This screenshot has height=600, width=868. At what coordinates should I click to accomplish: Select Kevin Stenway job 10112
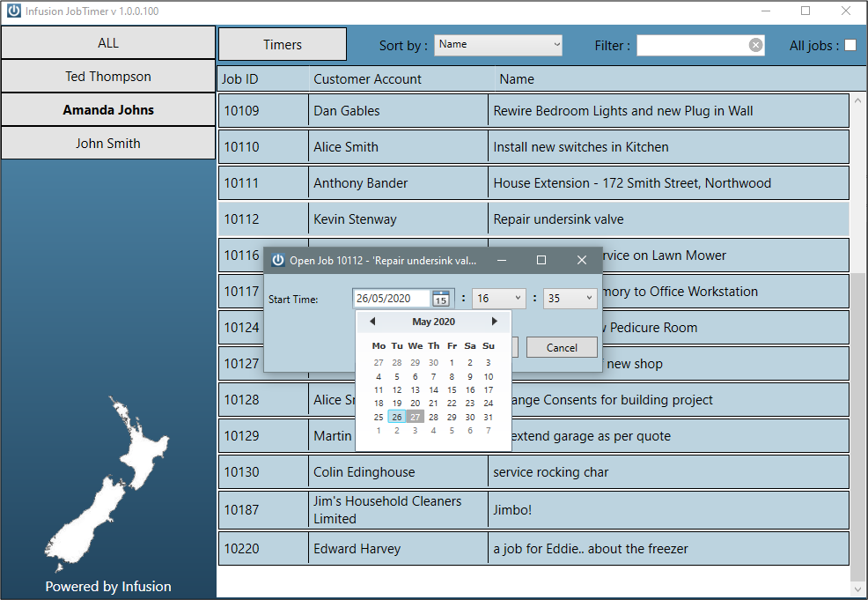tap(533, 219)
